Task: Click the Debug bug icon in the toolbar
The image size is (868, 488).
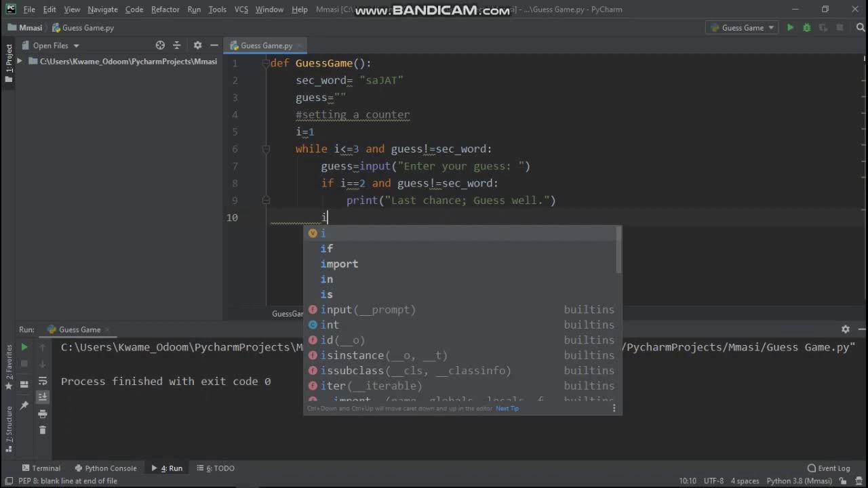Action: click(806, 28)
